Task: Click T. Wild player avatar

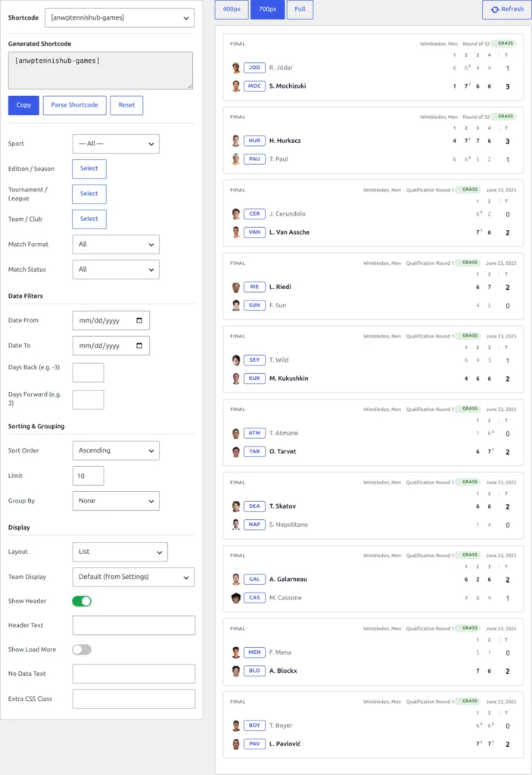Action: pos(236,360)
